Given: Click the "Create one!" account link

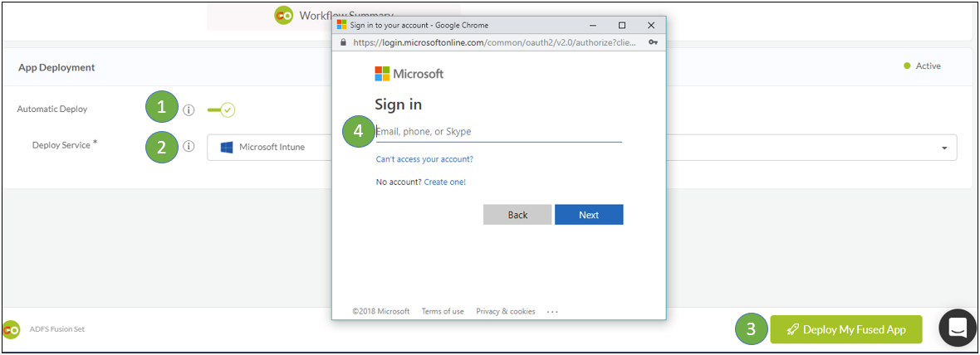Looking at the screenshot, I should (444, 182).
